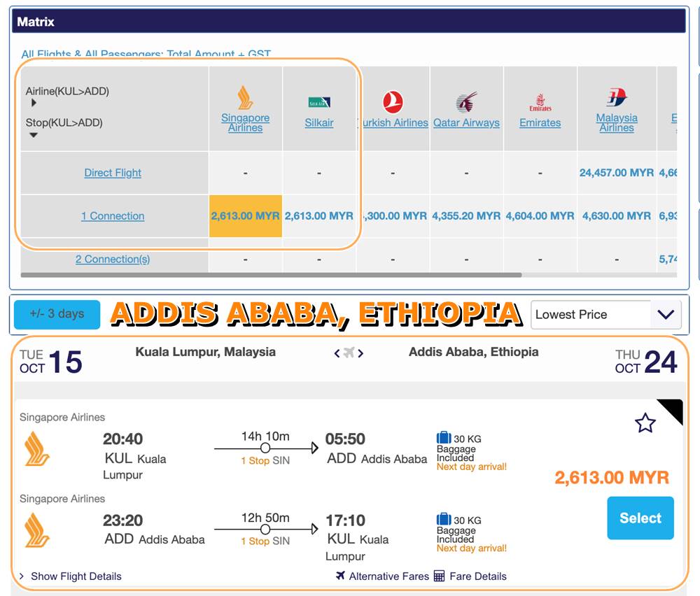Click outbound 1 Stop SIN label
The height and width of the screenshot is (596, 700).
(x=265, y=460)
